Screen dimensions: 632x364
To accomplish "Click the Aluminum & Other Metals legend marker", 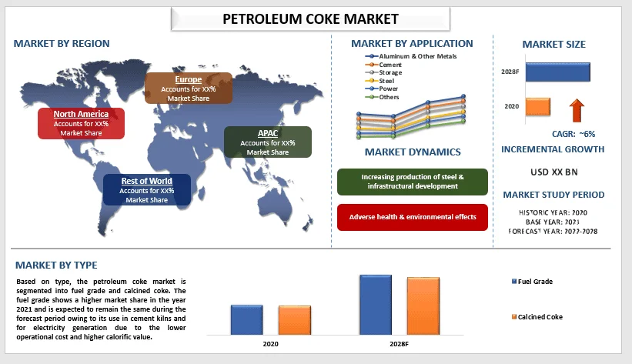I will point(372,56).
